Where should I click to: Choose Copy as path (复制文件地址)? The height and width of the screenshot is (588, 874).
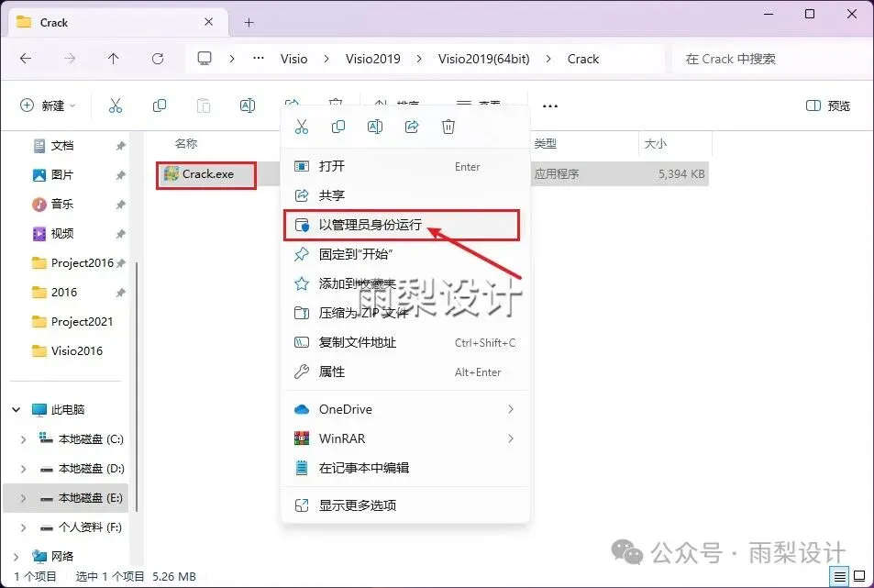[404, 342]
